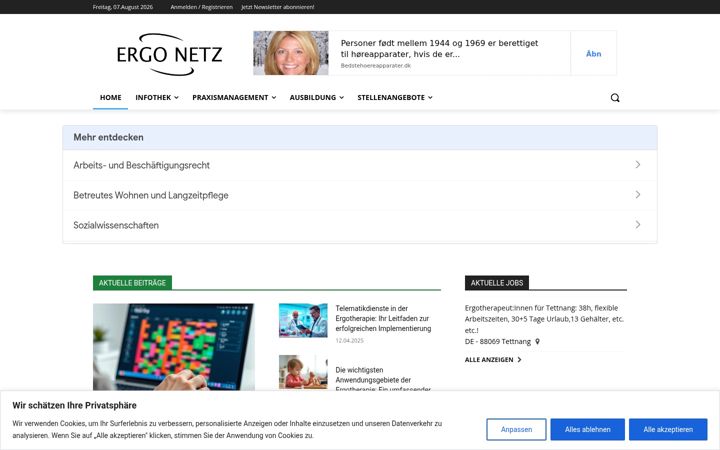Click the date Freitag, 07.August 2026

(x=123, y=7)
